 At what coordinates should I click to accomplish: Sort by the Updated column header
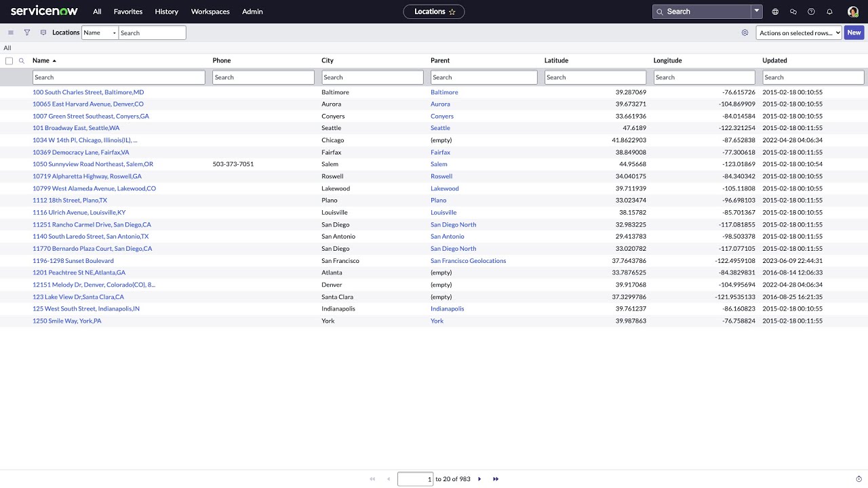pos(774,61)
